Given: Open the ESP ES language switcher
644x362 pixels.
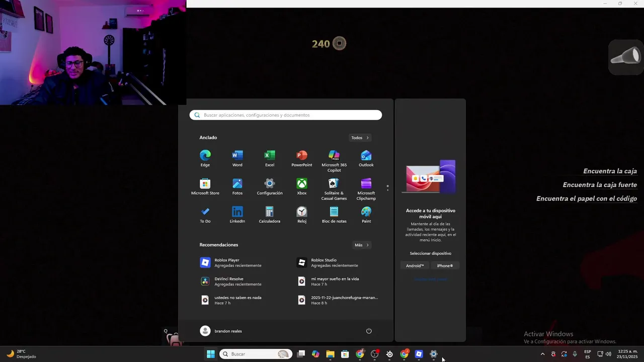Looking at the screenshot, I should 588,354.
